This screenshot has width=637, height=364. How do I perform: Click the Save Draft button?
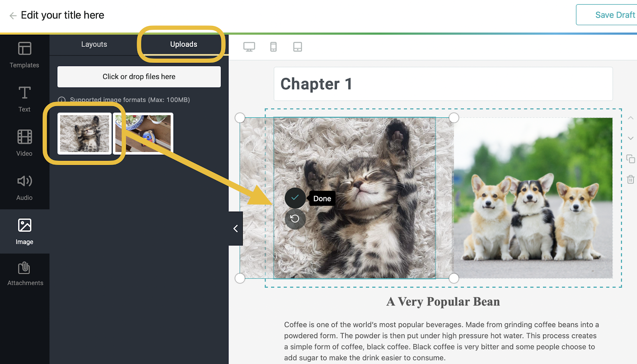tap(607, 15)
